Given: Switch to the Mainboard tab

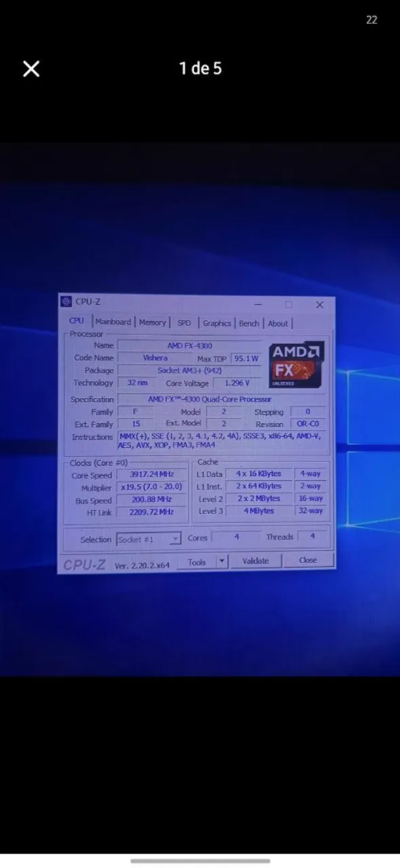Looking at the screenshot, I should click(x=113, y=322).
